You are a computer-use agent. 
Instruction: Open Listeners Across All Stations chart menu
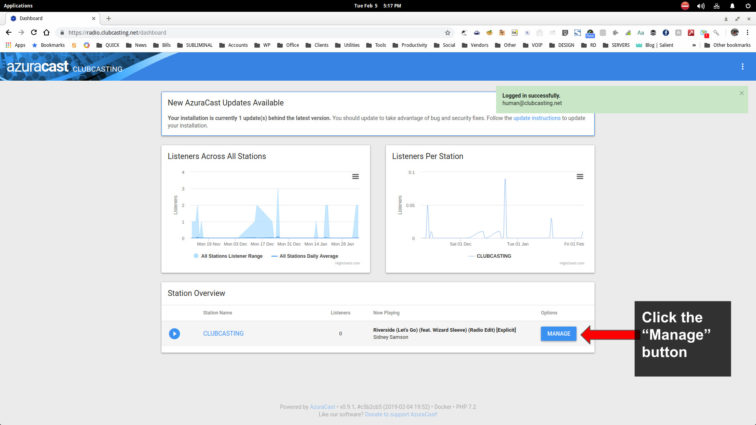pos(355,177)
